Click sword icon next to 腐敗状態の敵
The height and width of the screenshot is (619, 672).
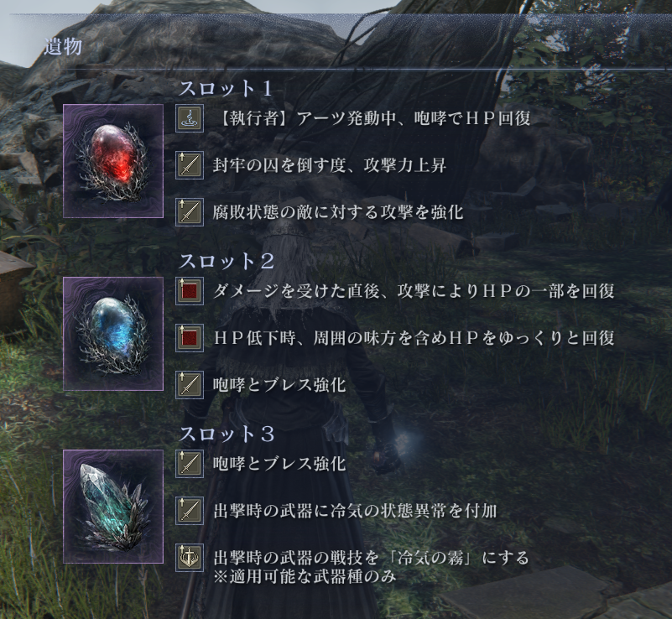[x=190, y=212]
